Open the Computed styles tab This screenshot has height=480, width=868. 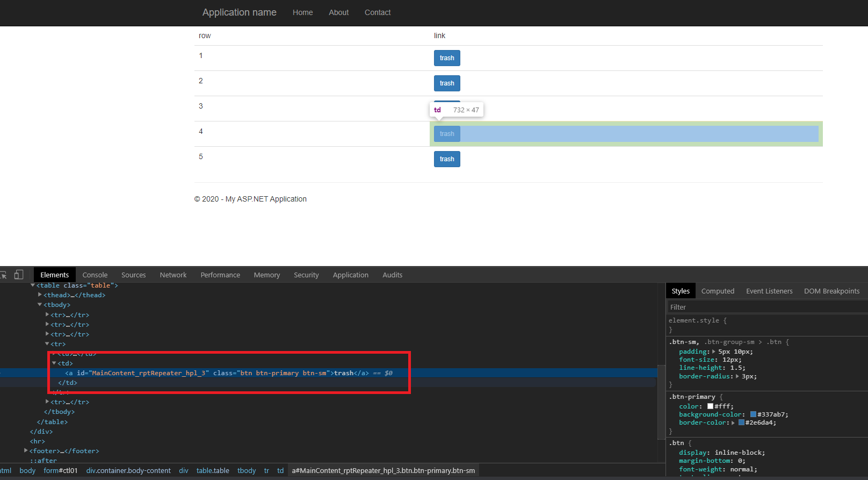[718, 291]
